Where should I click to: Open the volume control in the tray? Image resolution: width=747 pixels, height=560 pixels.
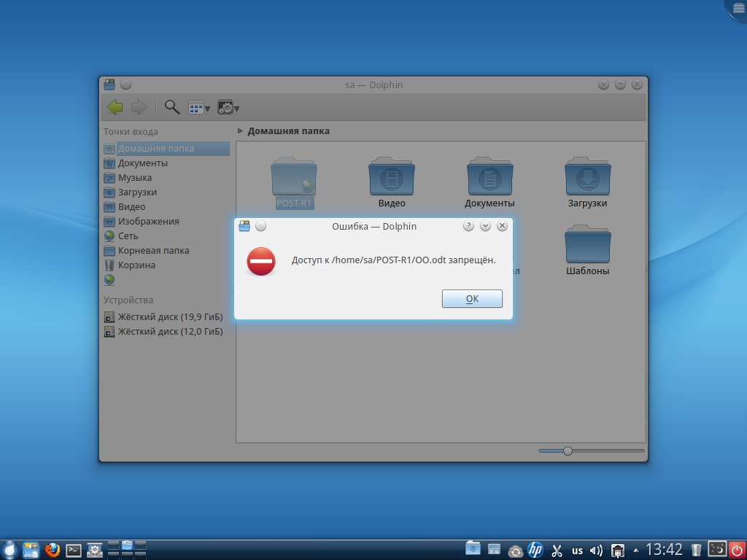[596, 551]
